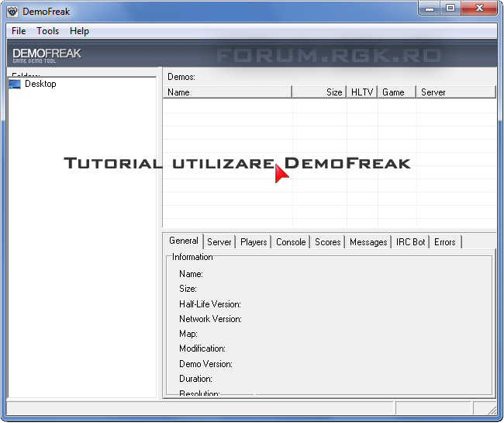Screen dimensions: 504x423
Task: Click the 'Name:' info label
Action: click(x=191, y=274)
